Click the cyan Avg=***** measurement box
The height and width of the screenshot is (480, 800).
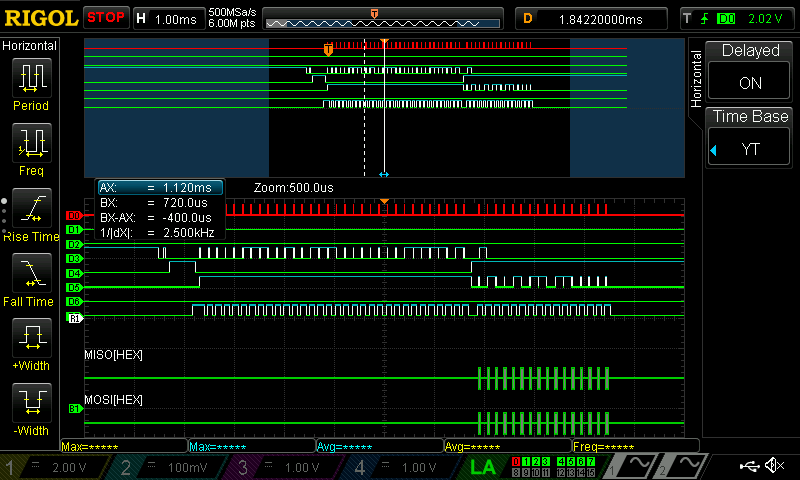[x=380, y=446]
